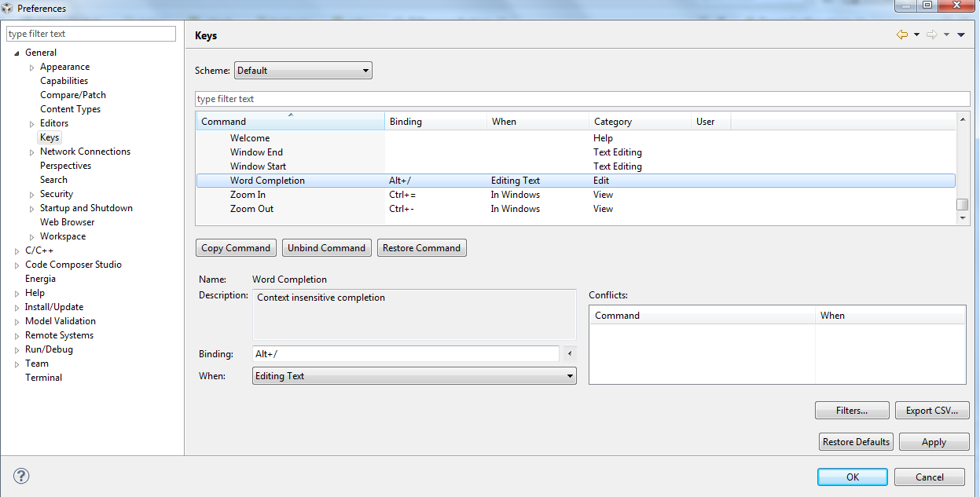Viewport: 980px width, 497px height.
Task: Click the command list scrollbar down arrow
Action: pos(963,218)
